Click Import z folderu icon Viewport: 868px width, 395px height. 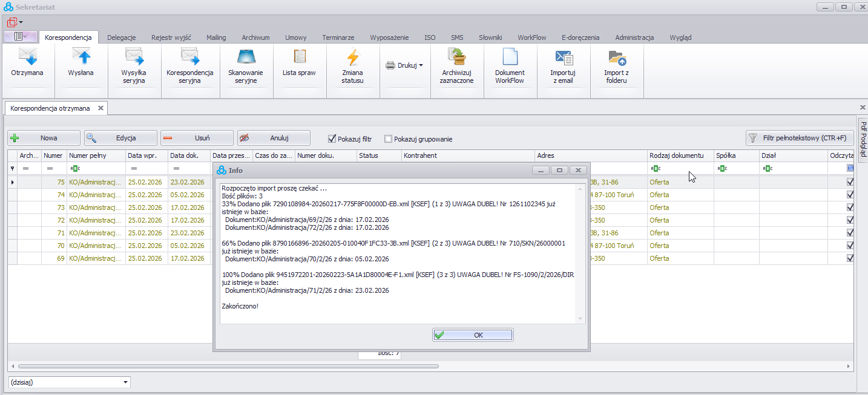click(616, 57)
